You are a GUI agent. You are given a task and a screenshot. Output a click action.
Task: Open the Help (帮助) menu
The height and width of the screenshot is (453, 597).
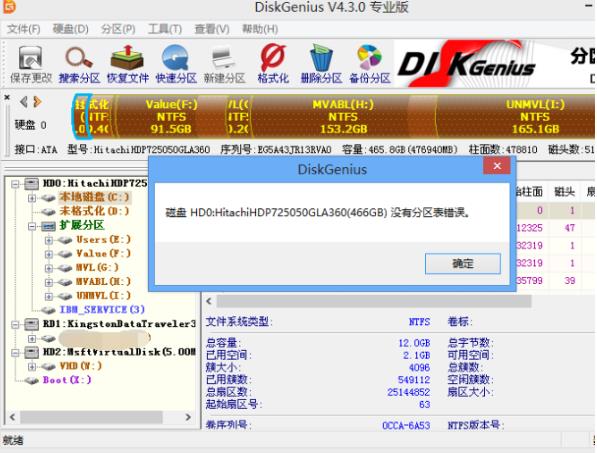coord(260,29)
